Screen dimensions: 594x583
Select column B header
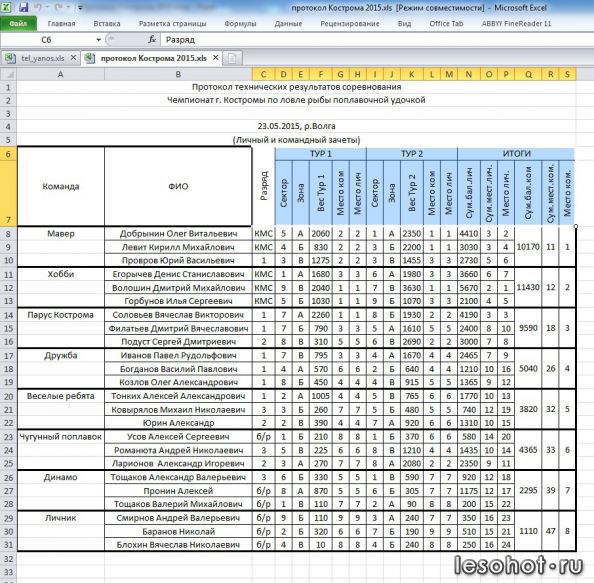click(178, 75)
